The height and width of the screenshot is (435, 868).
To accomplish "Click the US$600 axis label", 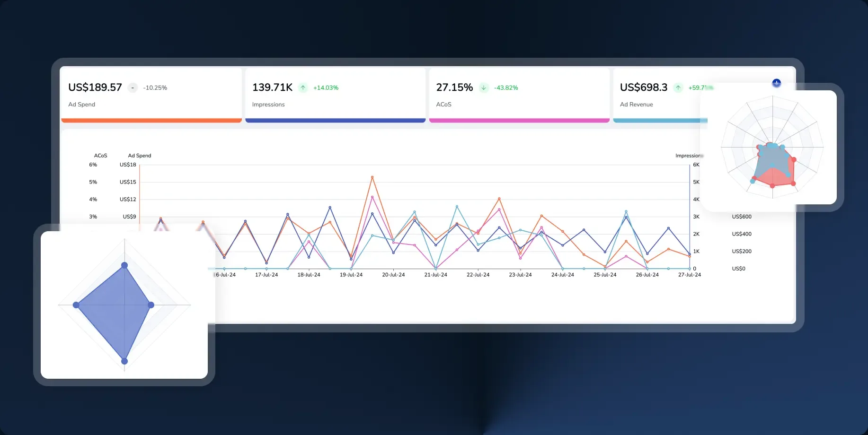I will tap(742, 217).
